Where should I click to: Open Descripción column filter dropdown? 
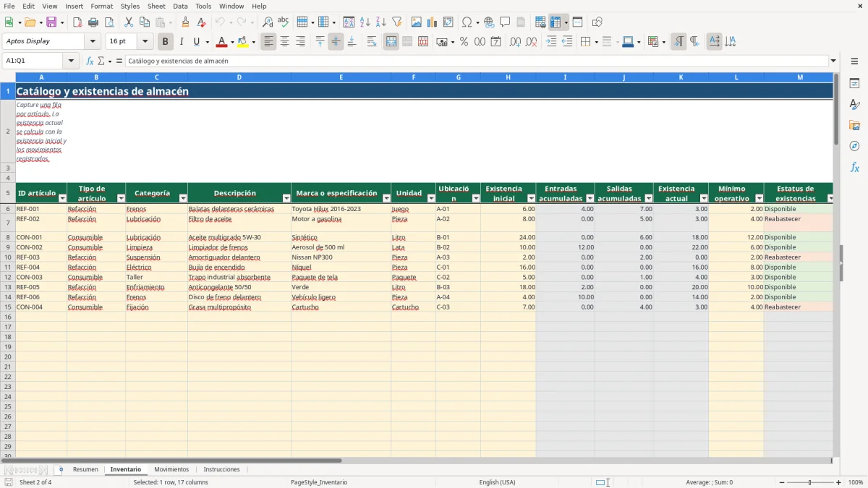click(286, 198)
